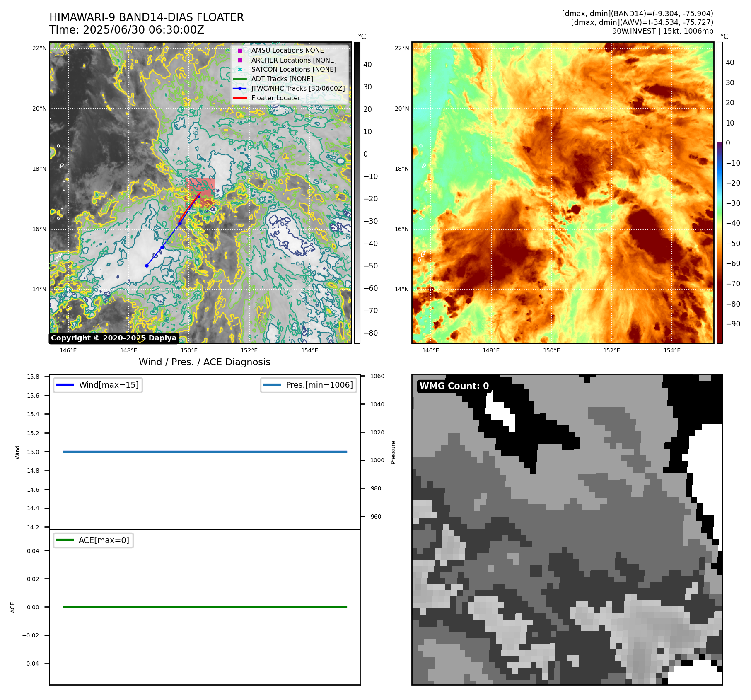Screen dimensions: 751x700
Task: Click the red Floater Locater legend line
Action: 240,98
